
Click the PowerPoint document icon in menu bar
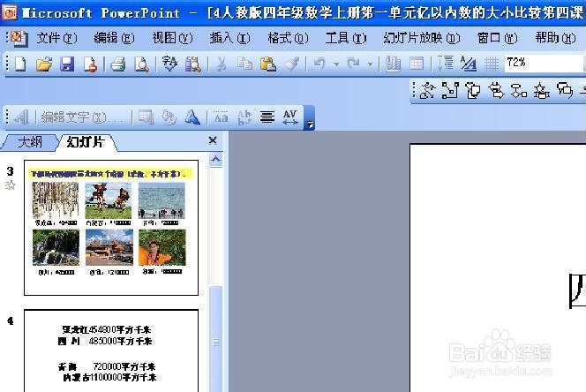[18, 38]
